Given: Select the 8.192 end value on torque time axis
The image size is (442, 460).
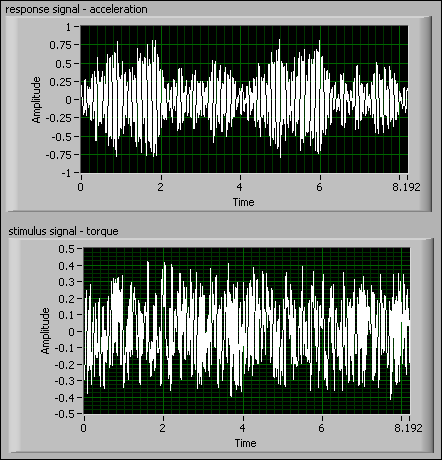Looking at the screenshot, I should 408,428.
